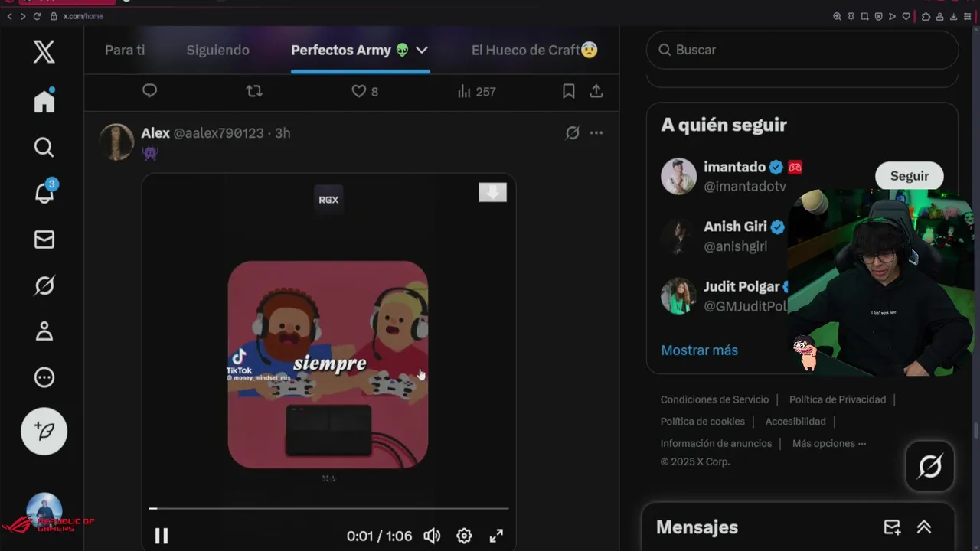Compose a new post with feather button
The image size is (980, 551).
44,431
